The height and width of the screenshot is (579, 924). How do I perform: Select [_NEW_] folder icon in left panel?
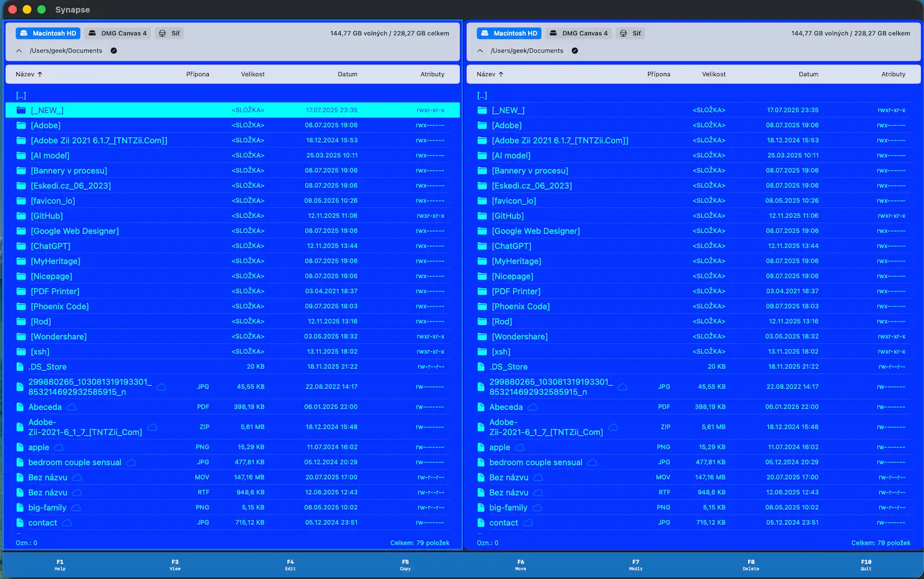pos(21,110)
